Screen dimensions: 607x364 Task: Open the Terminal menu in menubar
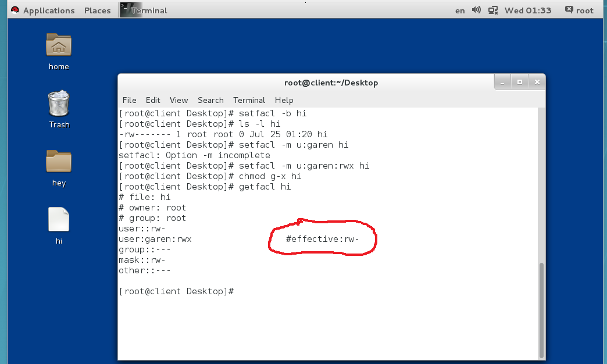pos(249,100)
